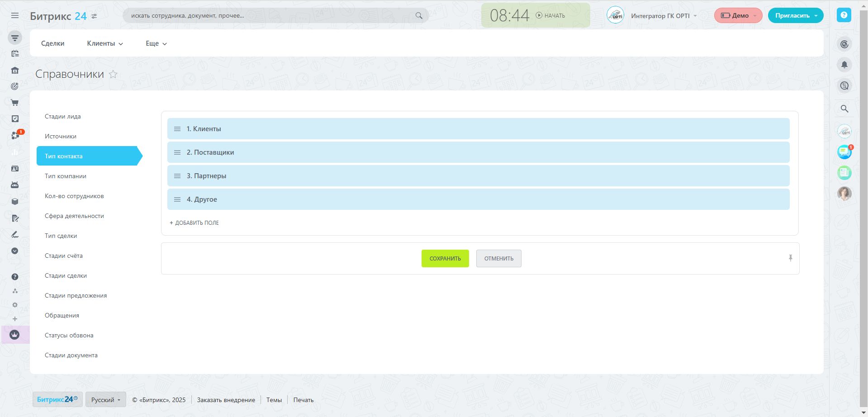The image size is (868, 417).
Task: Open the calendar icon in left sidebar
Action: (x=15, y=53)
